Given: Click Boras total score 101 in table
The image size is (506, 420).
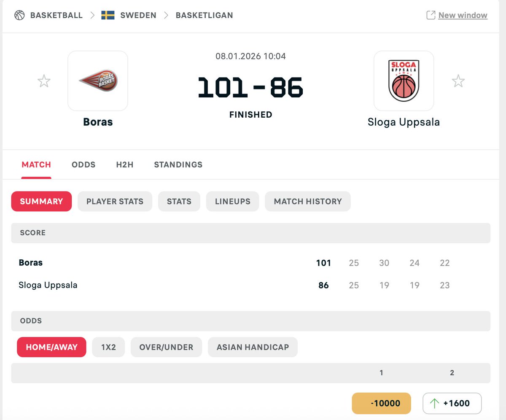Looking at the screenshot, I should tap(323, 263).
